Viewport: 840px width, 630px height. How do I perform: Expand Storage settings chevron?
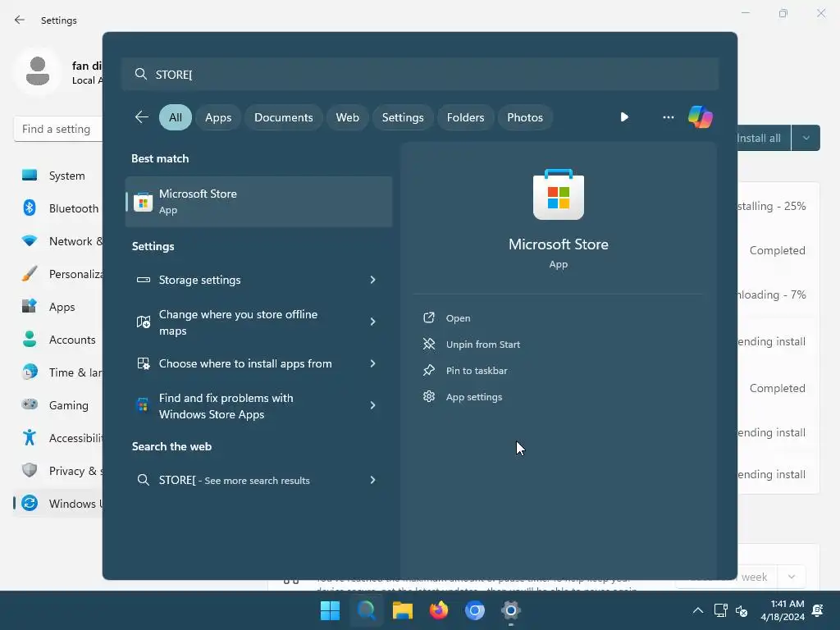point(372,280)
